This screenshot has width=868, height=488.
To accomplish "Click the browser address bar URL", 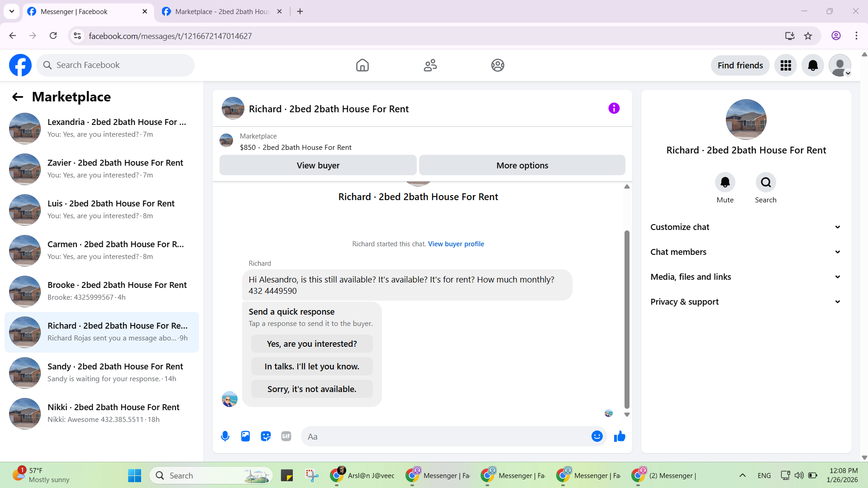I will tap(170, 36).
